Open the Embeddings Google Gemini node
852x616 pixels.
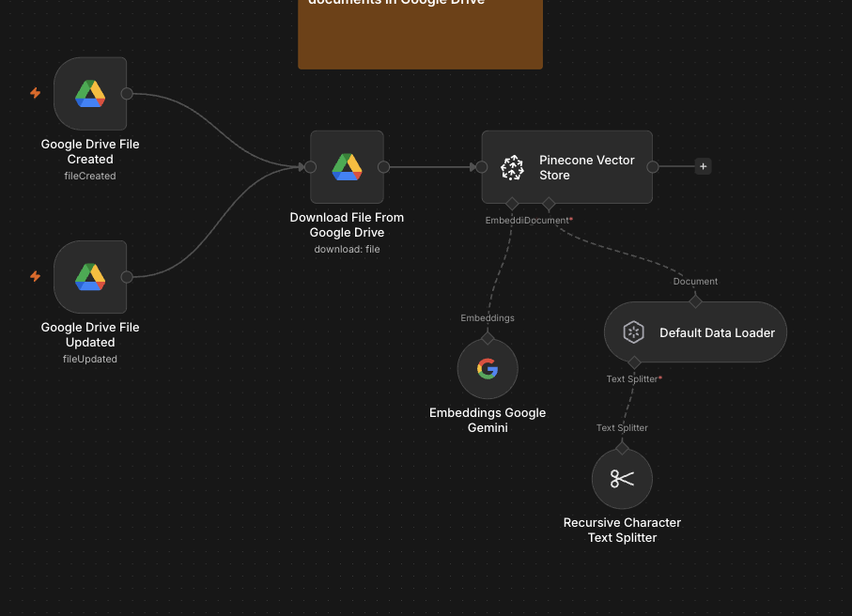click(488, 369)
